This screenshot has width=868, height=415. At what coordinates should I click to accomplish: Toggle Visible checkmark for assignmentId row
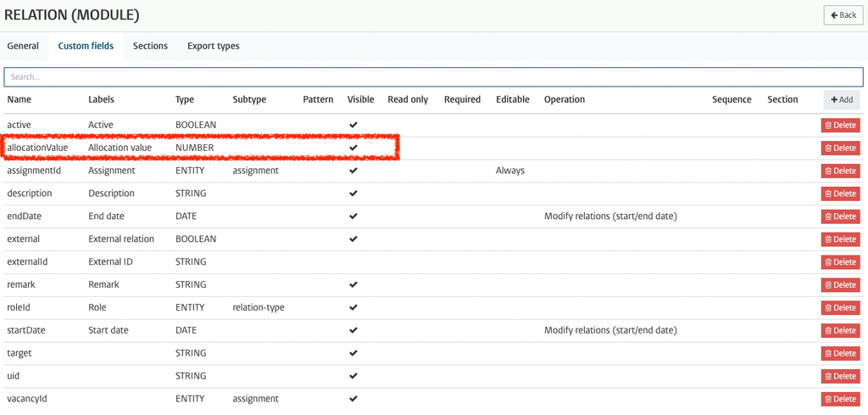353,171
